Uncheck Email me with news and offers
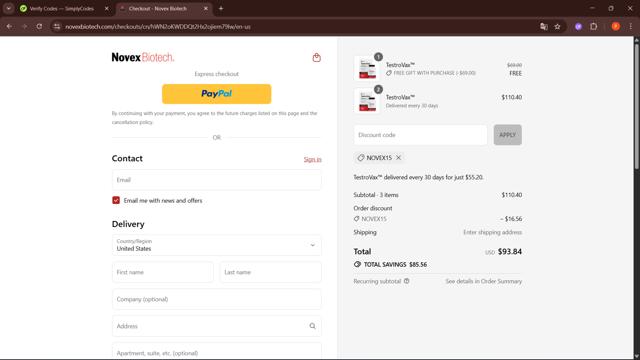Image resolution: width=640 pixels, height=360 pixels. (x=116, y=200)
